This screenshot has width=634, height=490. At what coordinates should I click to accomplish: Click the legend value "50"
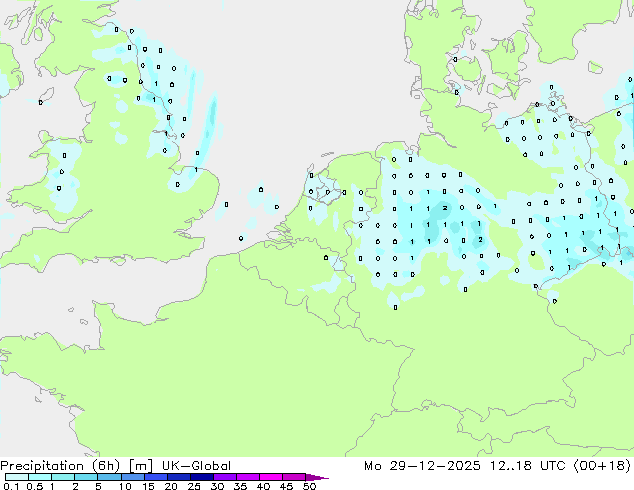click(310, 486)
